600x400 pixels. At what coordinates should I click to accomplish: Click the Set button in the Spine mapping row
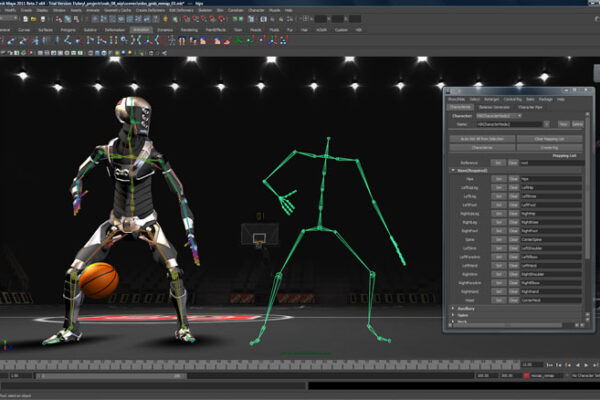click(x=498, y=240)
